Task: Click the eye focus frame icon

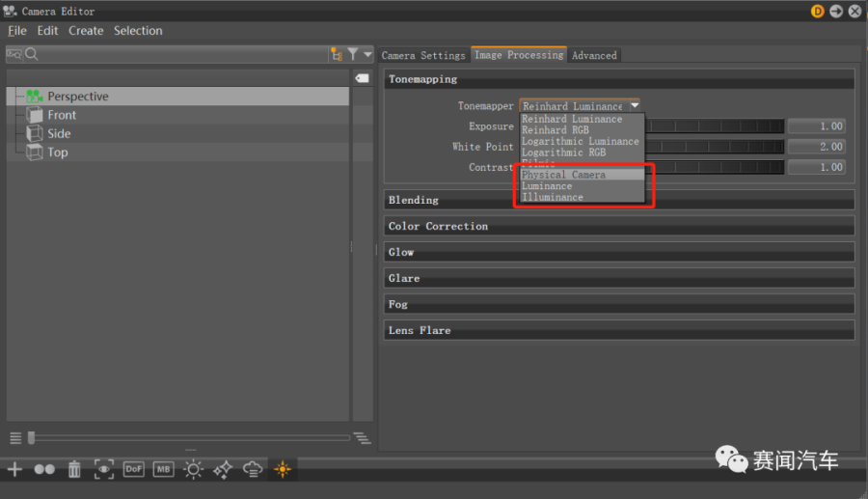Action: point(104,469)
